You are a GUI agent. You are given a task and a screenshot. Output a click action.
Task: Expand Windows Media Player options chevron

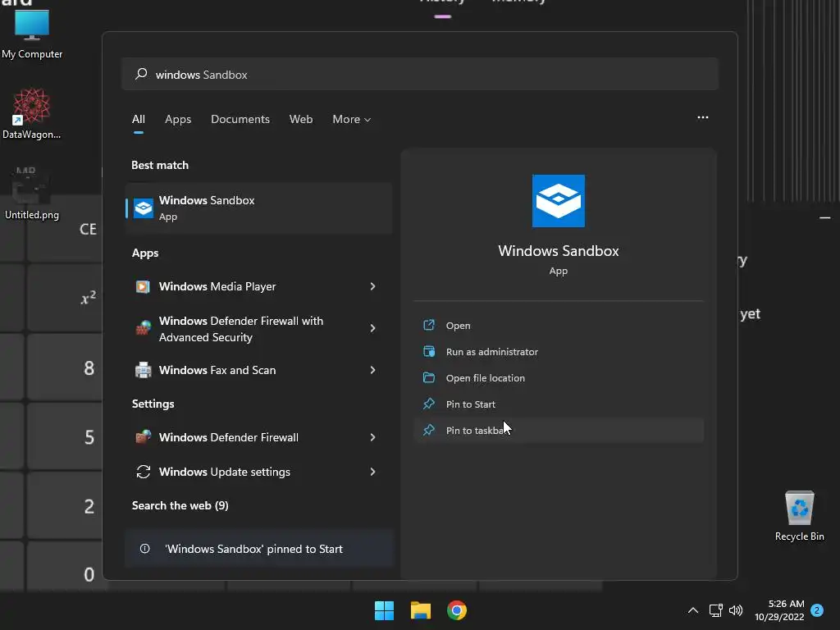click(x=373, y=286)
